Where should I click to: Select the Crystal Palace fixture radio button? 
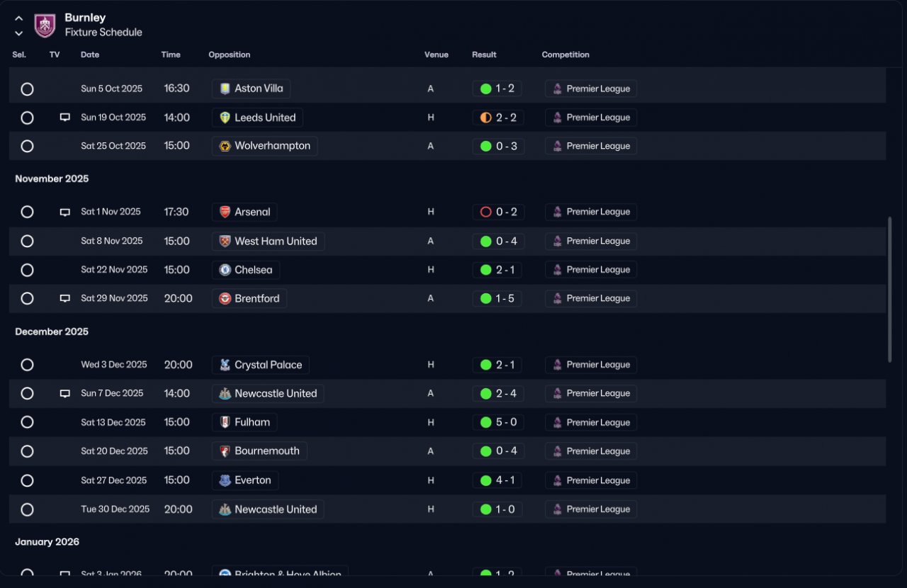[x=27, y=365]
